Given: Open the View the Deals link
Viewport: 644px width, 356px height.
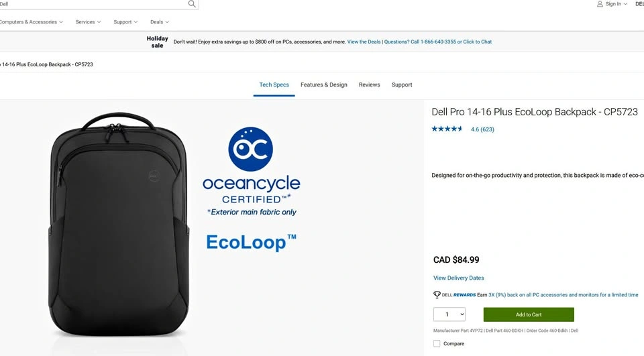Looking at the screenshot, I should click(x=364, y=42).
